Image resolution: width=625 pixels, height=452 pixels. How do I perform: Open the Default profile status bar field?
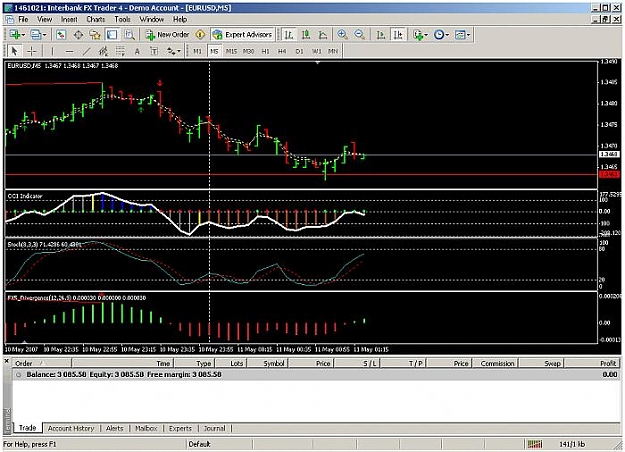(219, 444)
